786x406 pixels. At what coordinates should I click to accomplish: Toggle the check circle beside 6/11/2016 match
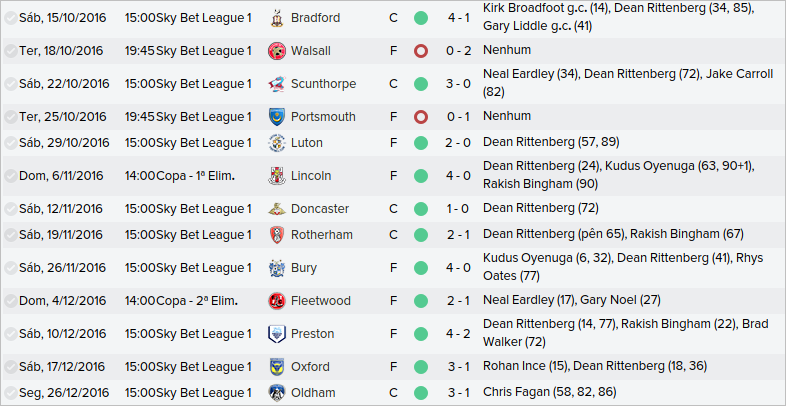[x=10, y=176]
